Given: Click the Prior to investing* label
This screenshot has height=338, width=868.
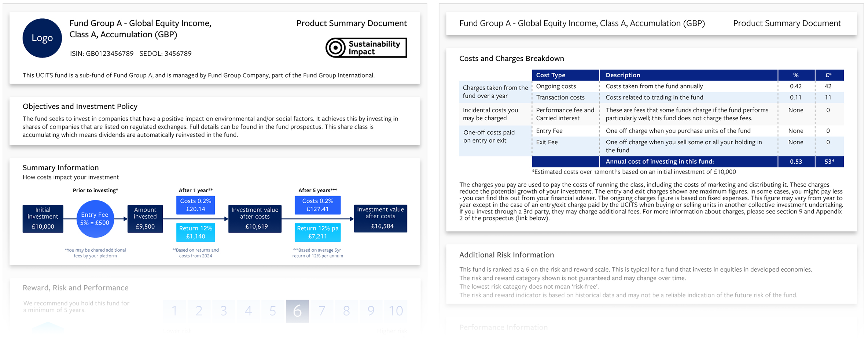Looking at the screenshot, I should click(x=95, y=190).
